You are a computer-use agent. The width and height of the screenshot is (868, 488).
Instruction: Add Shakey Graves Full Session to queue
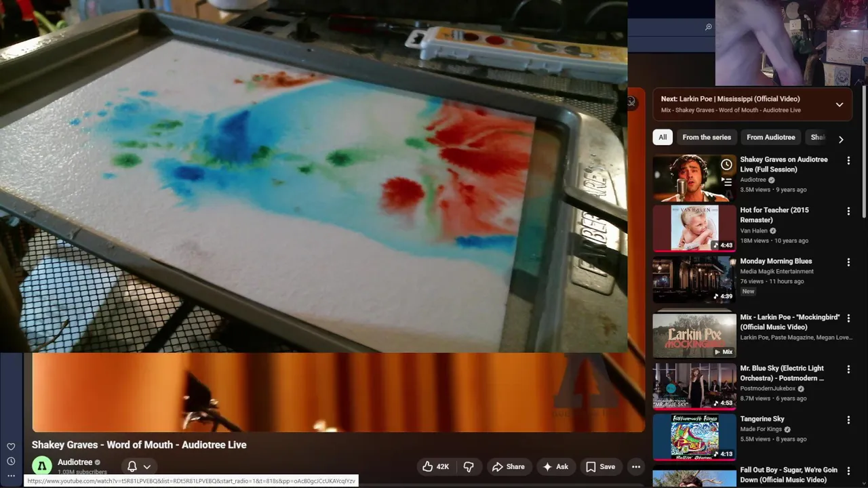(x=726, y=182)
